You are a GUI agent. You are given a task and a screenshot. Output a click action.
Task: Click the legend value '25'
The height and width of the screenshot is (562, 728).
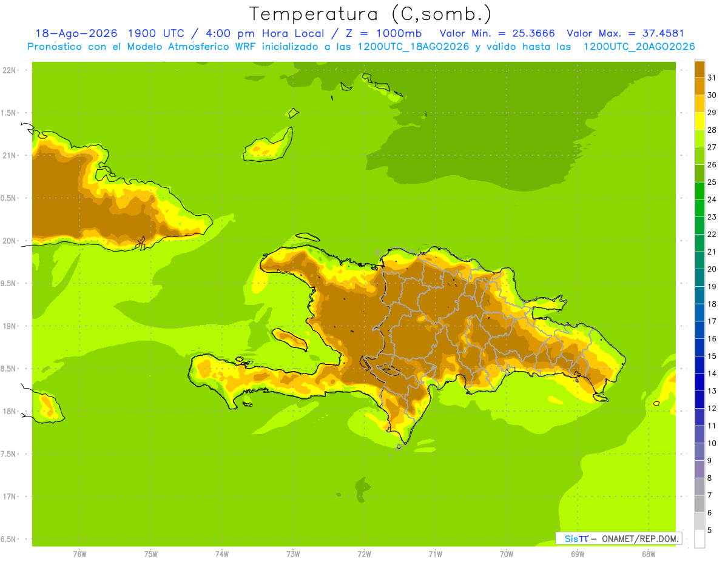(712, 182)
